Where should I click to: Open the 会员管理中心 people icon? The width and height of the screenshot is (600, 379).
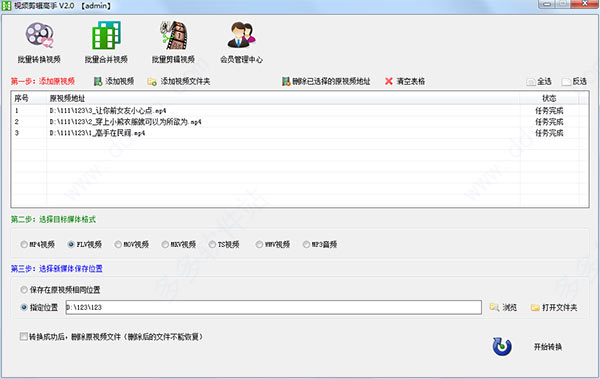click(x=241, y=35)
